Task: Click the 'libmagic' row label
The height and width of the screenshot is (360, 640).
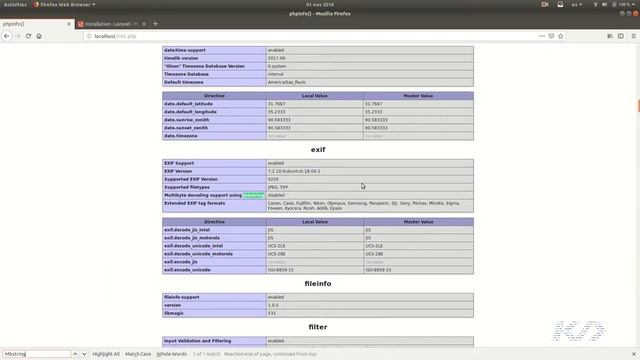Action: [174, 313]
